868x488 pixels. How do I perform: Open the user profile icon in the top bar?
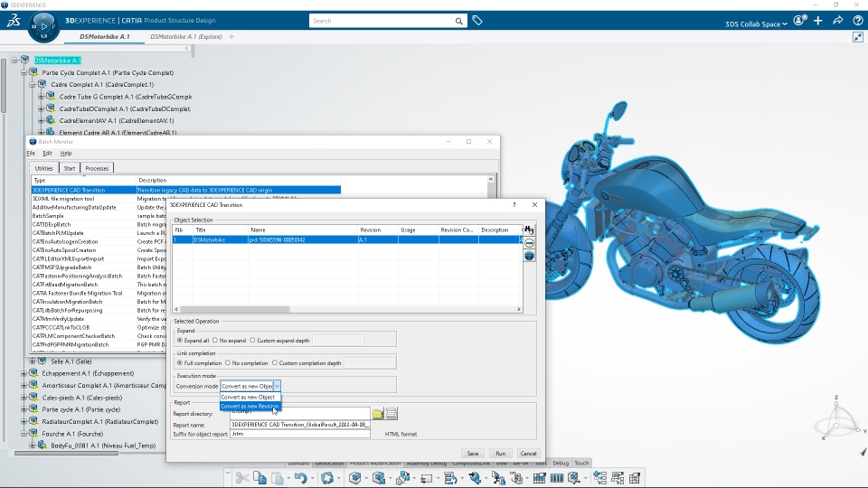pyautogui.click(x=798, y=21)
